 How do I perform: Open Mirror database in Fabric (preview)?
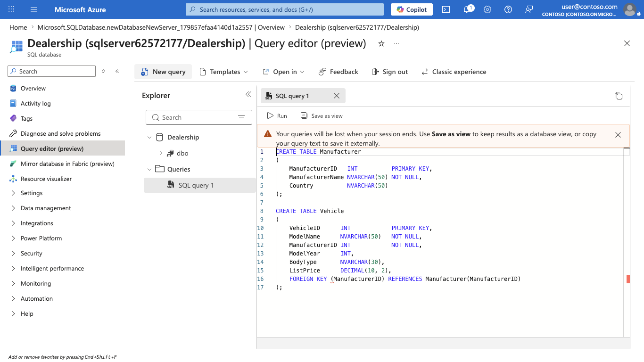coord(67,164)
